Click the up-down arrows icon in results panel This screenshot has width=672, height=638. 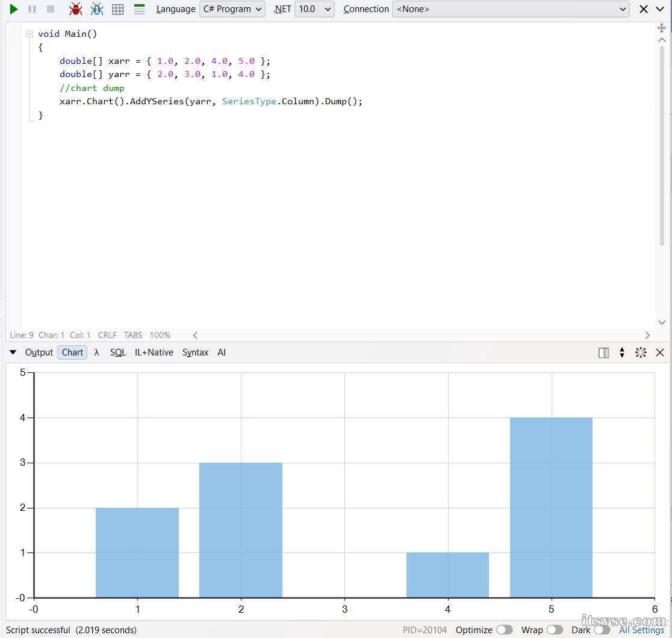[622, 353]
